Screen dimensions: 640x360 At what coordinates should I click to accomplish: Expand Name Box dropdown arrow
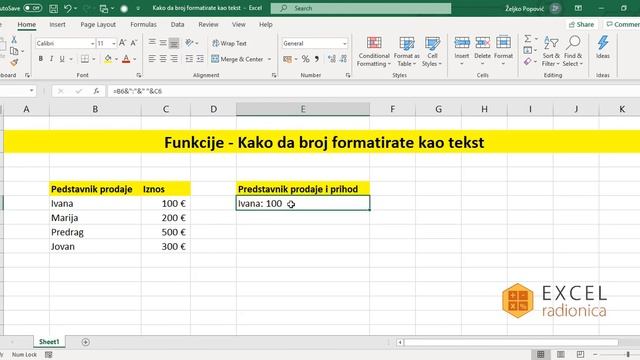(x=31, y=91)
